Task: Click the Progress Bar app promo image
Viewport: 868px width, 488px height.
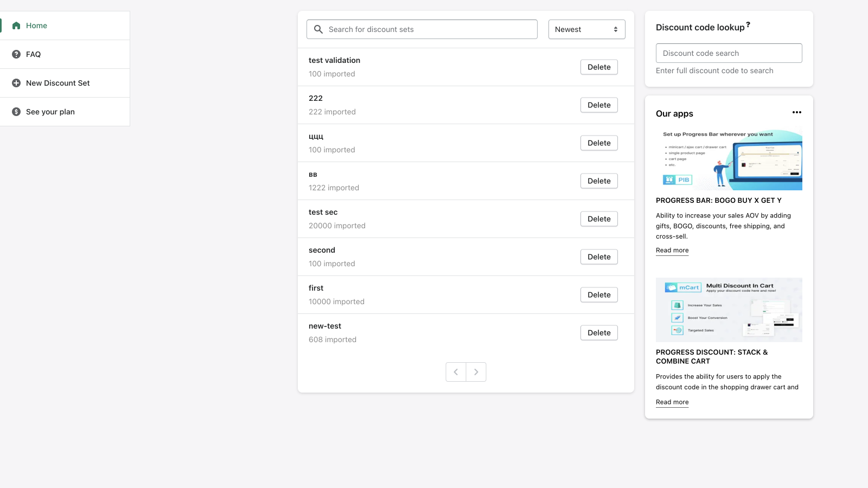Action: coord(729,159)
